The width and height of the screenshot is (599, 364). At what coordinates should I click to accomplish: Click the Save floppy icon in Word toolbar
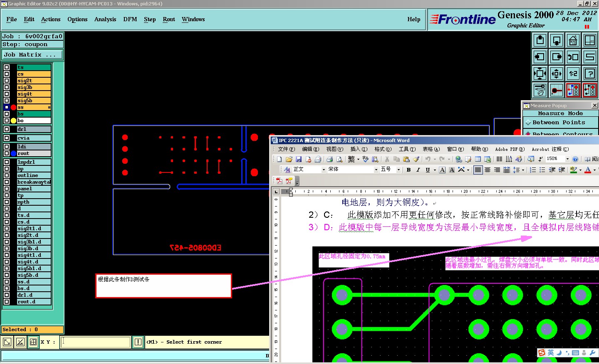299,159
